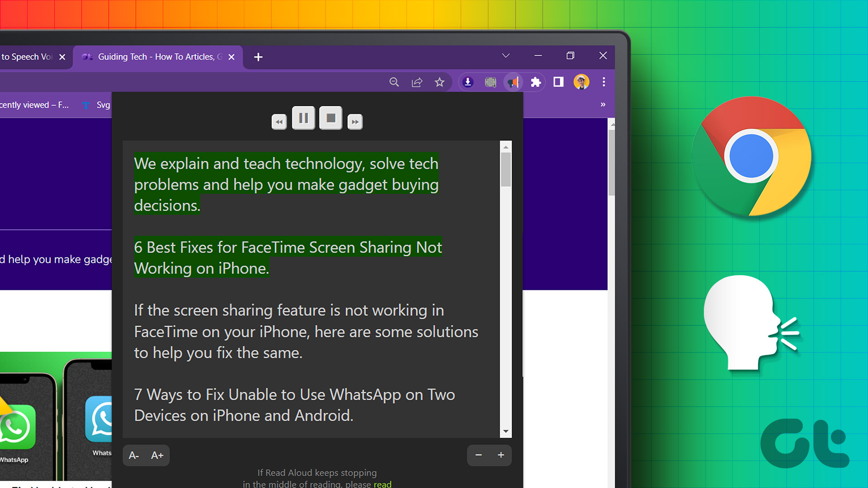Open the Read Aloud extension megaphone icon
This screenshot has width=868, height=488.
coord(513,82)
